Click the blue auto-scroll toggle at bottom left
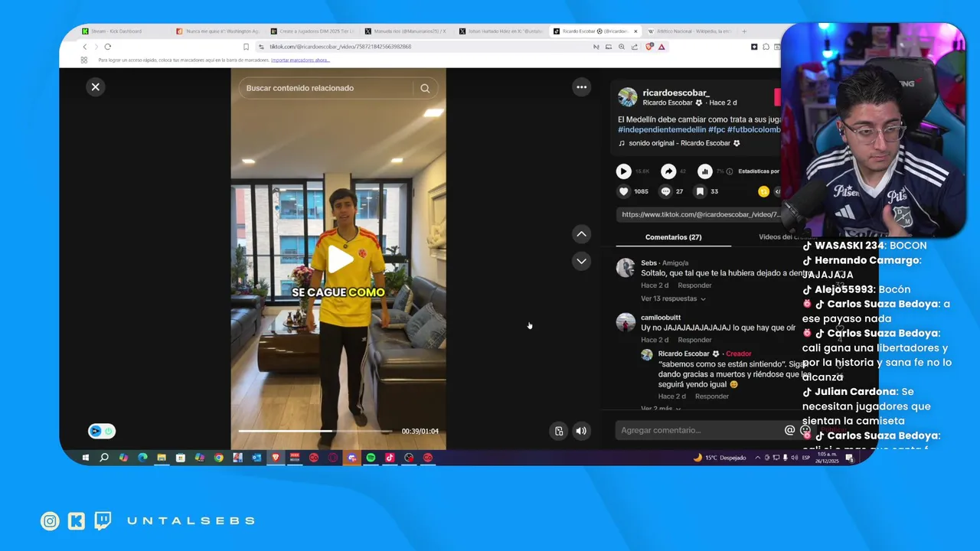 tap(102, 431)
